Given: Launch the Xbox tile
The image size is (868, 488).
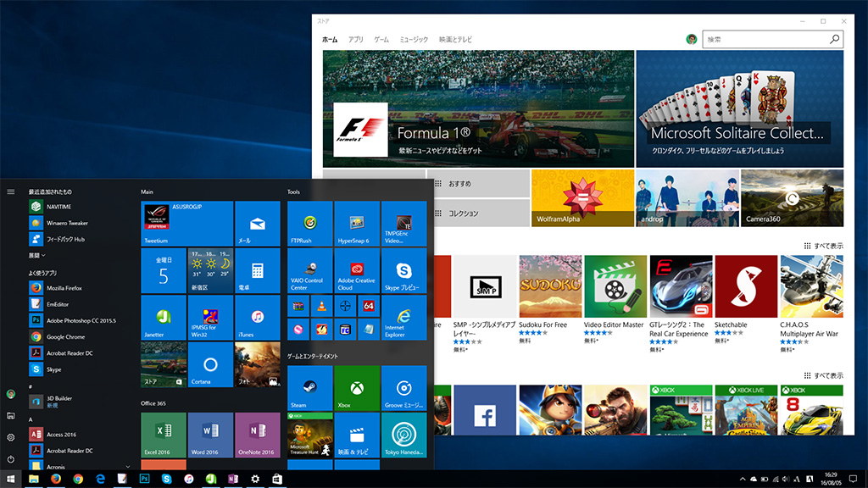Looking at the screenshot, I should tap(357, 388).
